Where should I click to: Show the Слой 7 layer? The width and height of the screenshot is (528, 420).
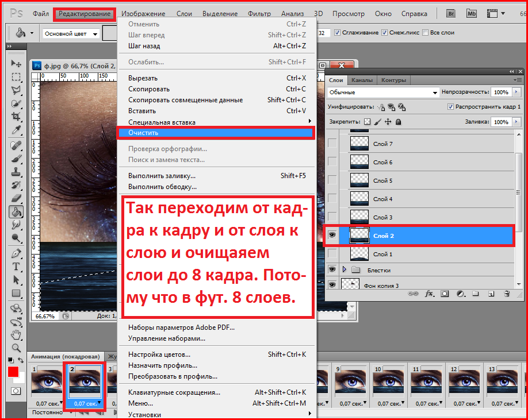tap(332, 143)
